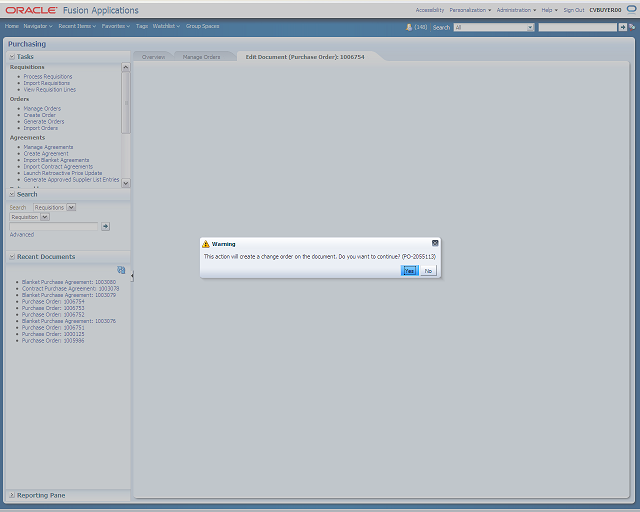
Task: Open recent Purchase Order 1006751
Action: pos(53,328)
